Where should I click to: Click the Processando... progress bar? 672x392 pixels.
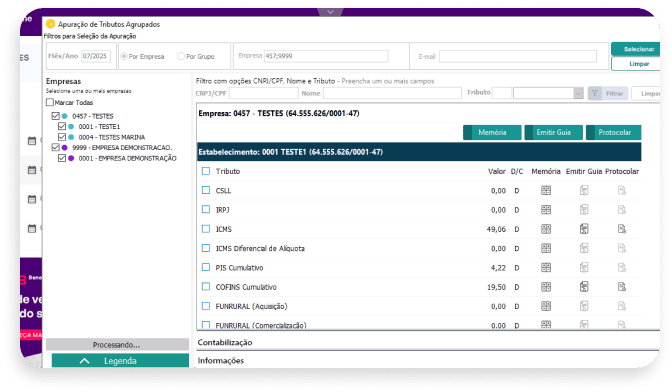(x=117, y=344)
